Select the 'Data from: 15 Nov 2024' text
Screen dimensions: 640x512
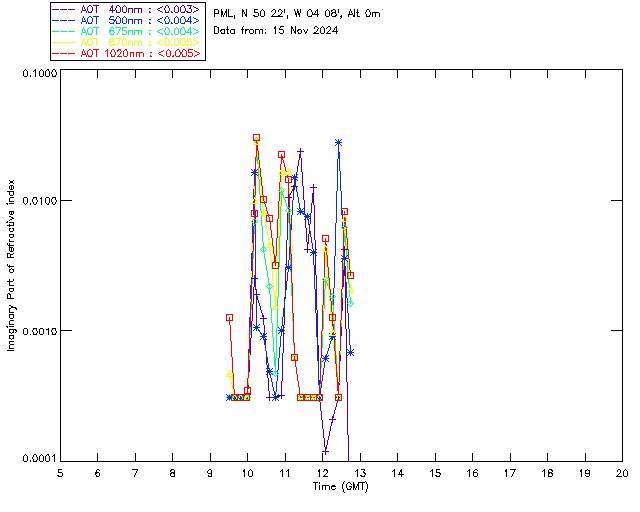[276, 30]
